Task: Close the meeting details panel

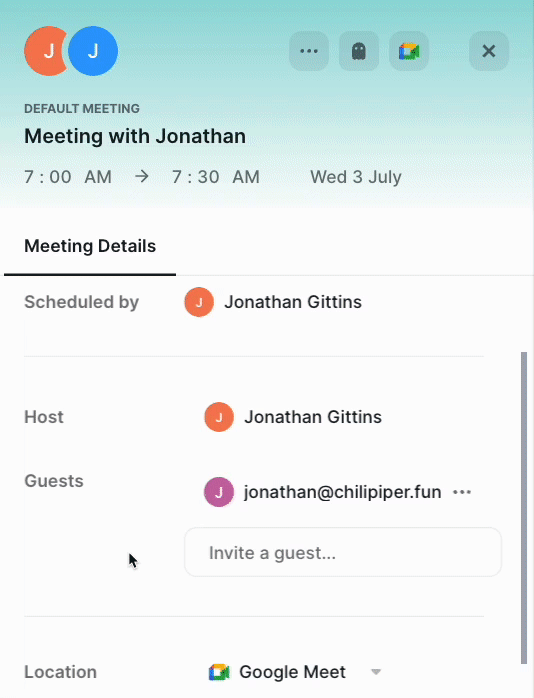Action: click(489, 51)
